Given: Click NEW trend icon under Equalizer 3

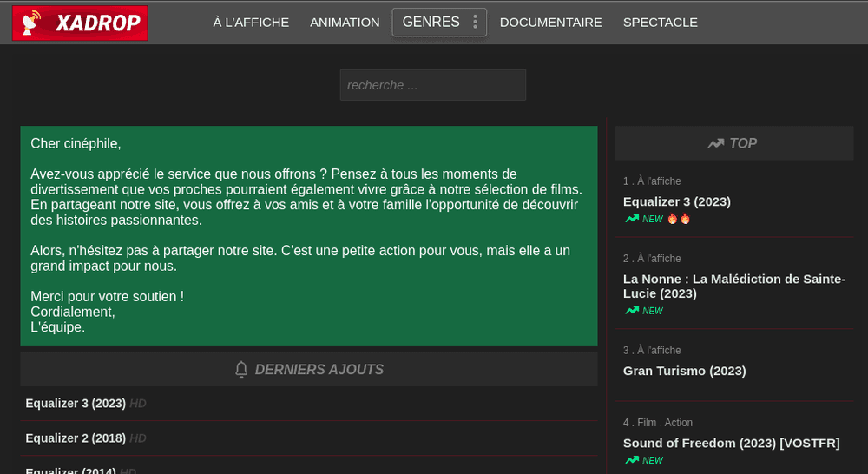Looking at the screenshot, I should coord(632,219).
